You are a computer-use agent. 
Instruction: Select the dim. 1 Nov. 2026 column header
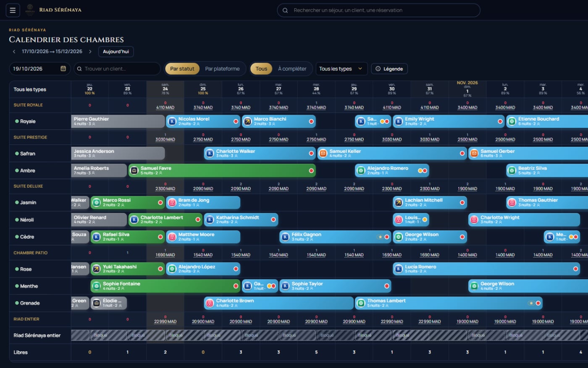[467, 89]
